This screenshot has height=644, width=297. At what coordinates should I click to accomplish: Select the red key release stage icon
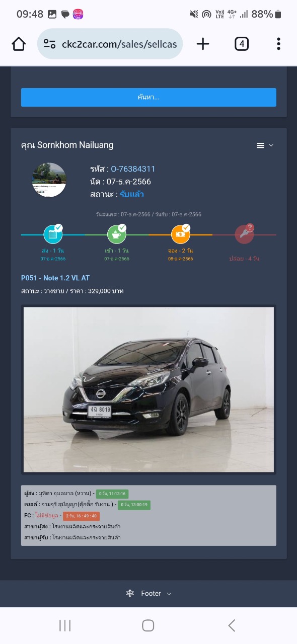coord(244,234)
